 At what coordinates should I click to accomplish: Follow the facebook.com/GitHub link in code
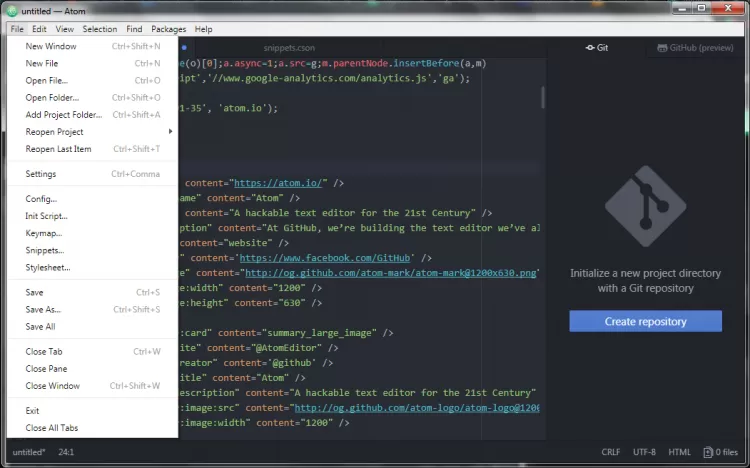coord(325,258)
